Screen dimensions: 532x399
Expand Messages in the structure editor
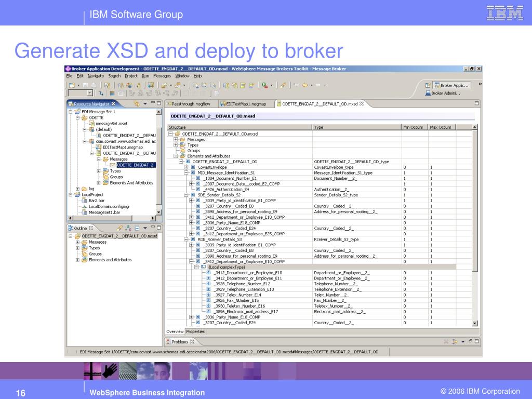click(x=176, y=139)
